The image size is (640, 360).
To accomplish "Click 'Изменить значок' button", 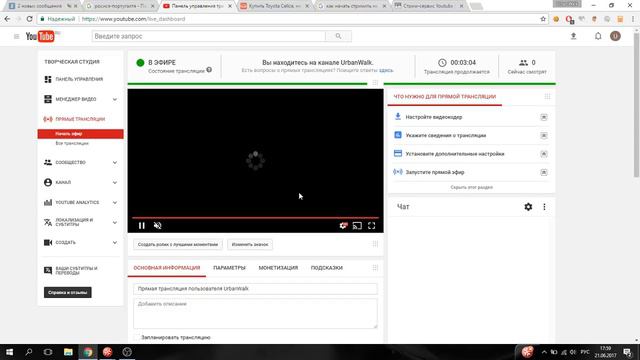I will pyautogui.click(x=250, y=244).
